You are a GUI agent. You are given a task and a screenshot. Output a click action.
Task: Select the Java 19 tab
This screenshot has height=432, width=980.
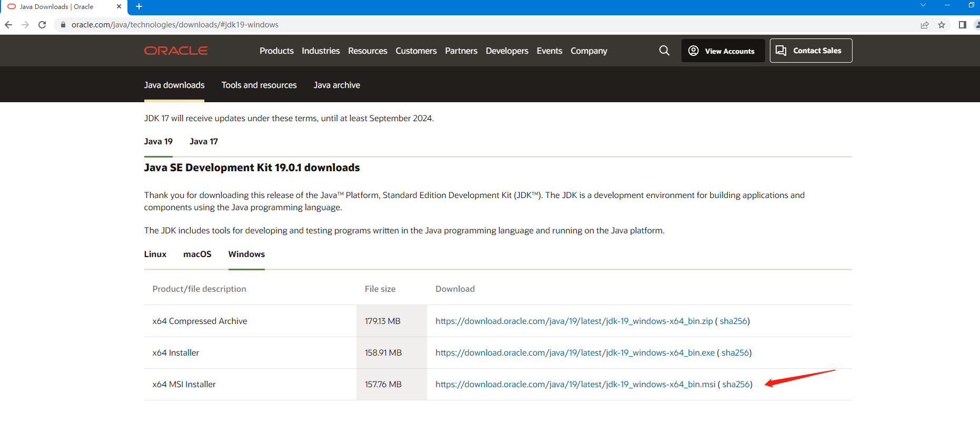[x=159, y=141]
